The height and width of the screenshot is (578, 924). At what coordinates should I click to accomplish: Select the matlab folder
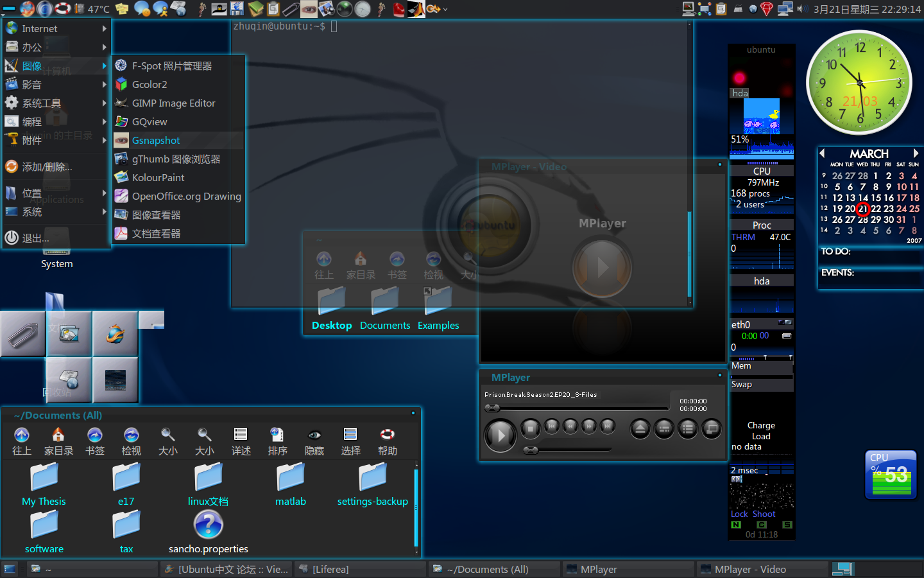tap(291, 485)
